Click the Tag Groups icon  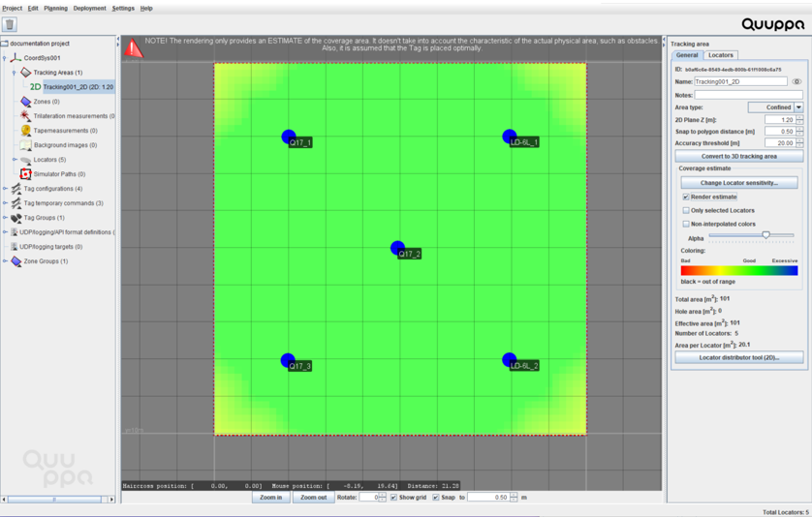click(x=16, y=218)
